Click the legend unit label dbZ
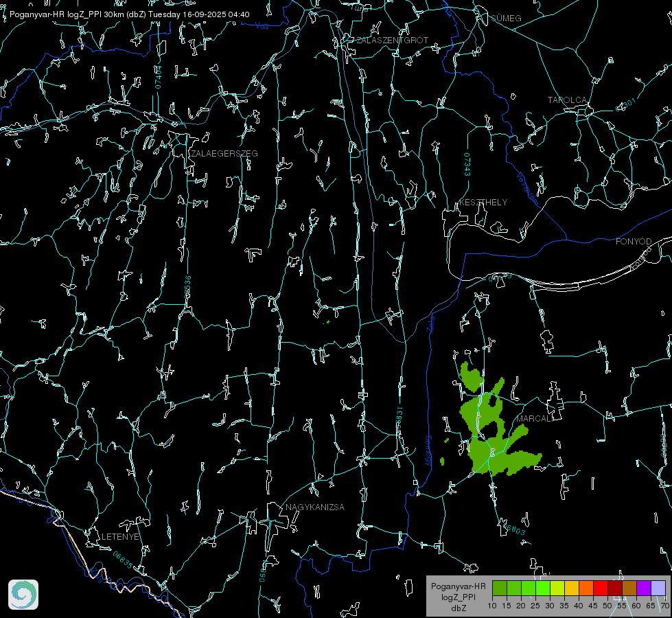Image resolution: width=672 pixels, height=618 pixels. [458, 608]
